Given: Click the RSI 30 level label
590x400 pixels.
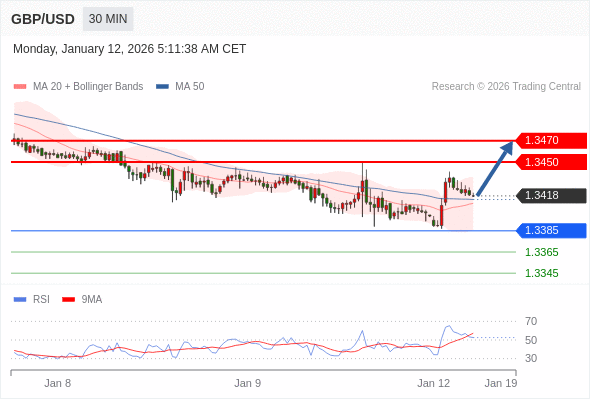Looking at the screenshot, I should pos(531,358).
